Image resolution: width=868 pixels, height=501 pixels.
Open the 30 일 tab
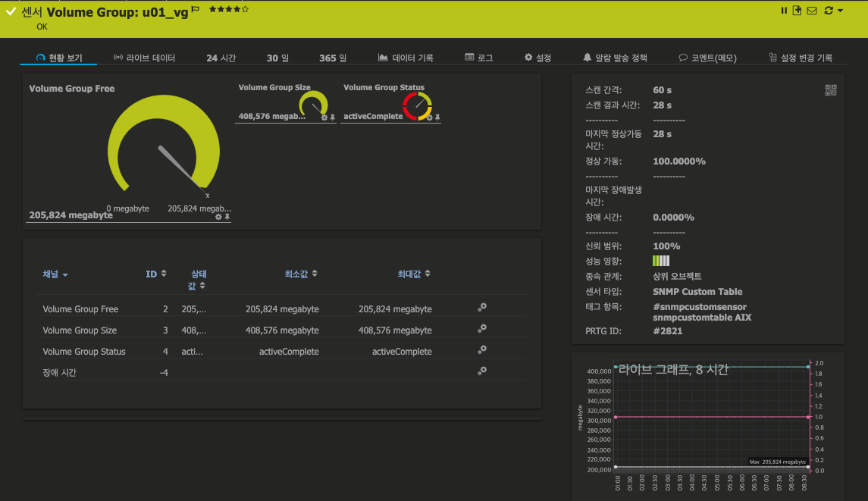277,58
